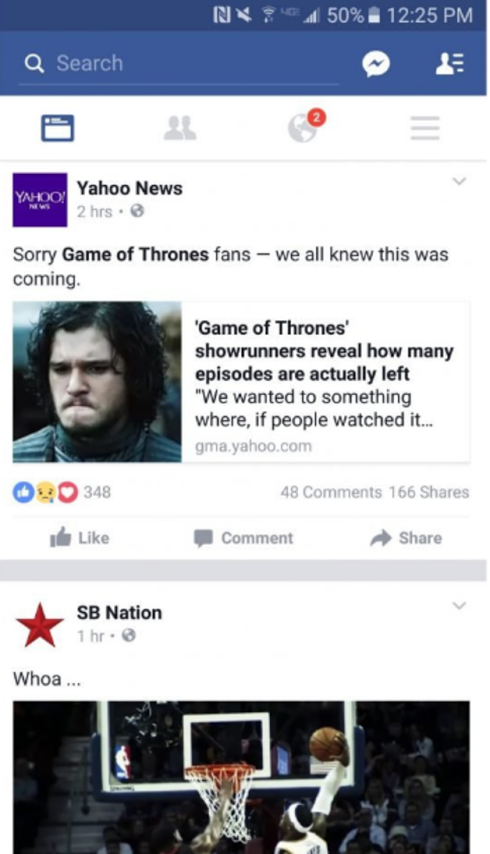Tap the search magnifier icon

click(x=34, y=64)
